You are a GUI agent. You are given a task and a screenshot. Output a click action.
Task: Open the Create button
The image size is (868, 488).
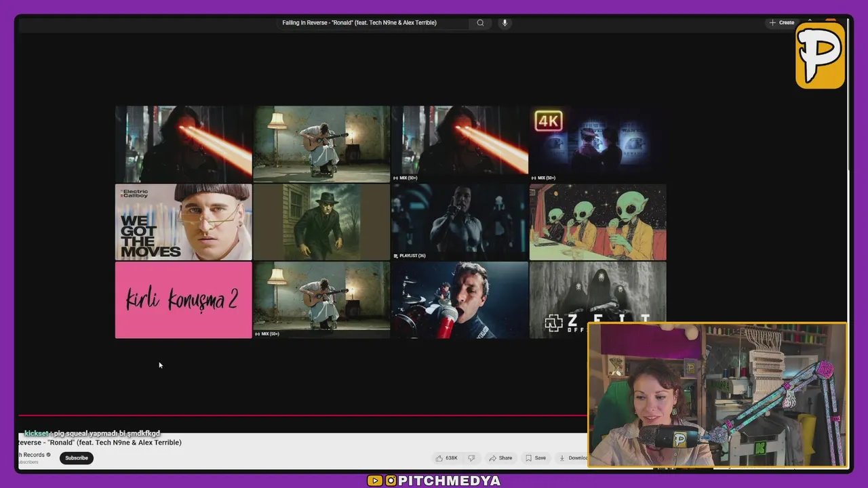782,22
